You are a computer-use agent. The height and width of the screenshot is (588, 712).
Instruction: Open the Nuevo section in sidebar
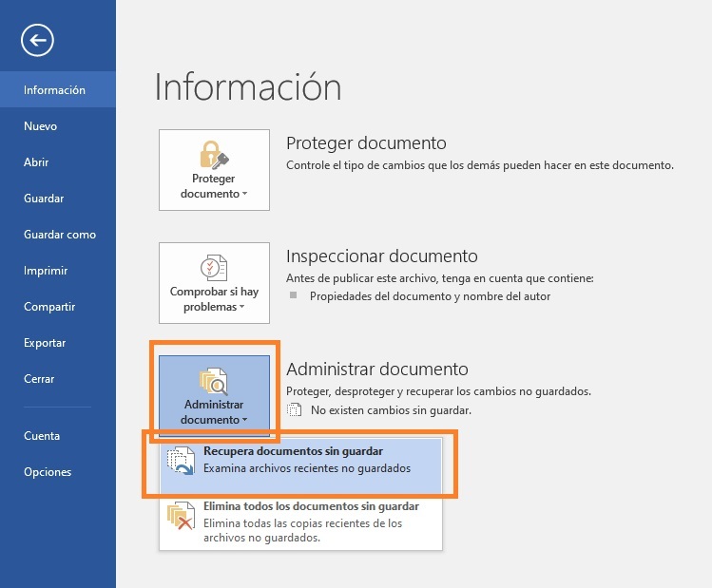(41, 126)
